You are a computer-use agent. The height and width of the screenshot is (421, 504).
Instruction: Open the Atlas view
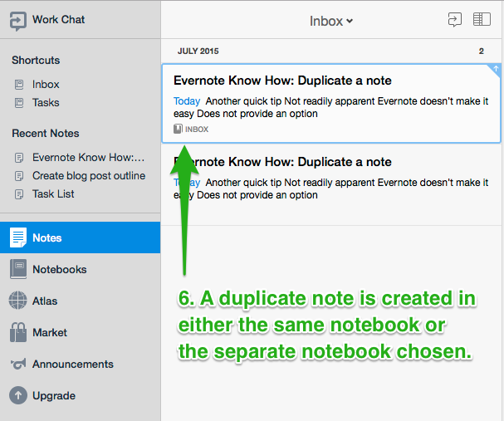pos(45,301)
